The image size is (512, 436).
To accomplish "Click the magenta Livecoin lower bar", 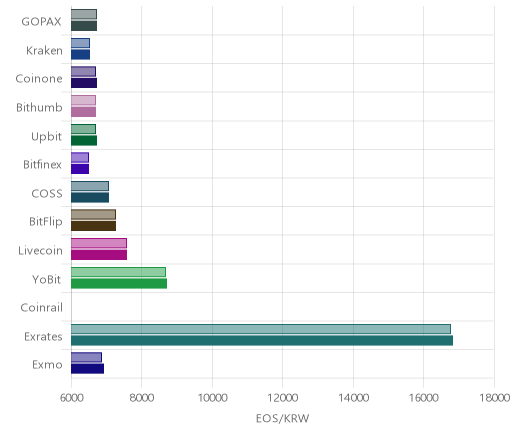I will click(x=99, y=255).
